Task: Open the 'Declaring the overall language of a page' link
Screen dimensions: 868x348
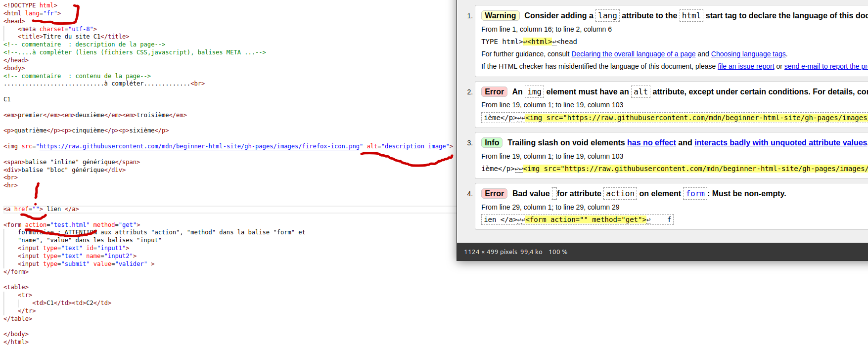Action: [x=633, y=54]
